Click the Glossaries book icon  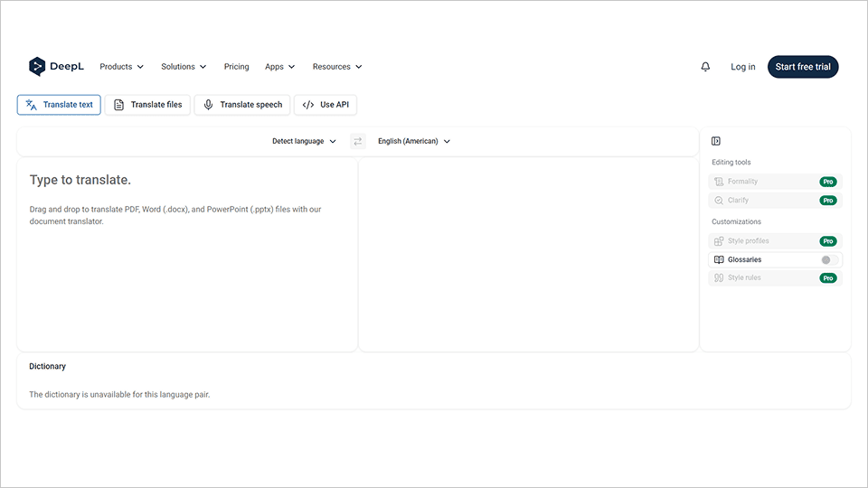pos(719,259)
